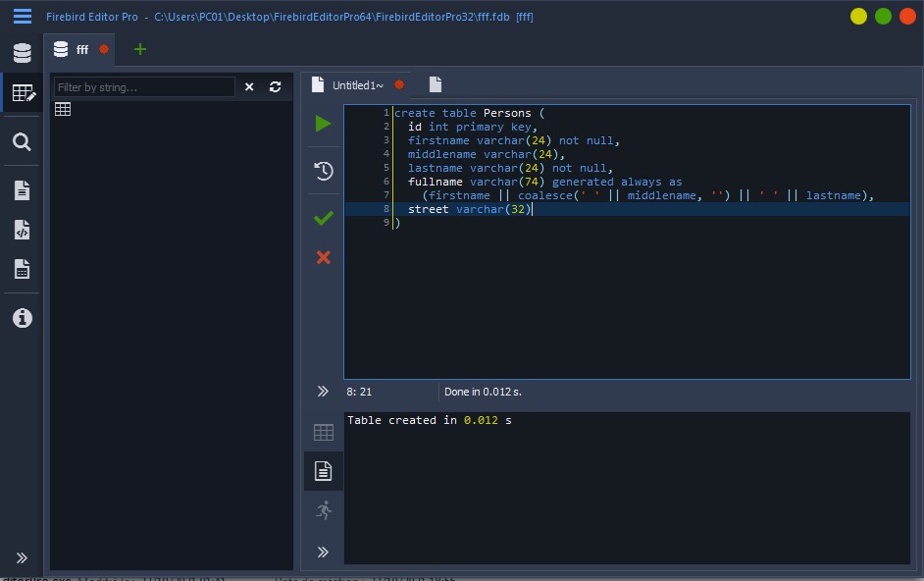The height and width of the screenshot is (581, 924).
Task: Click the 'Done in 0.012 s.' status text
Action: coord(483,392)
